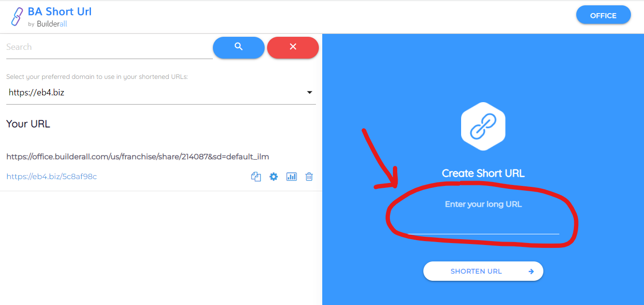Image resolution: width=644 pixels, height=305 pixels.
Task: Click the SHORTEN URL button
Action: 483,271
